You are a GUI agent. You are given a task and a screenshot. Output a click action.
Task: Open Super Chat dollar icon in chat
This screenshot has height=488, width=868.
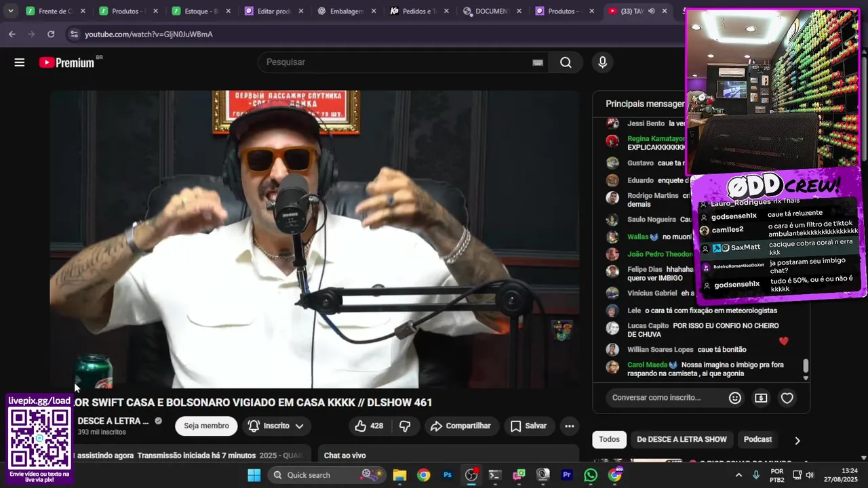click(761, 398)
